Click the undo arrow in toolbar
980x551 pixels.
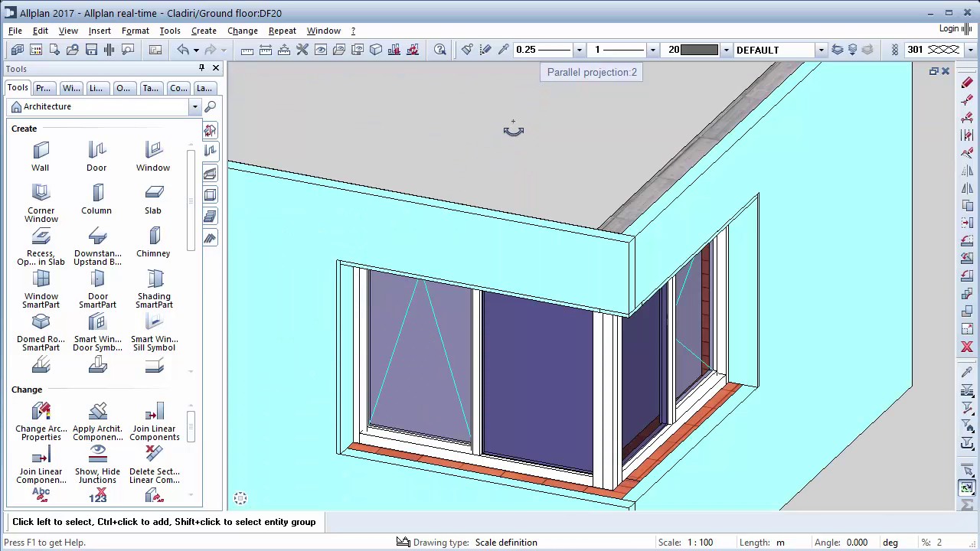[183, 50]
